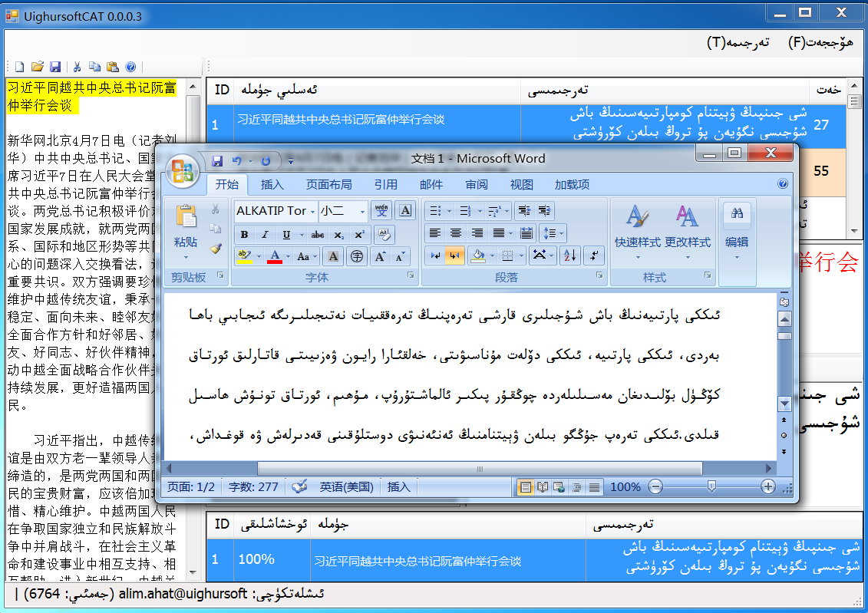The width and height of the screenshot is (868, 613).
Task: Click the Shrink Font icon
Action: 401,256
